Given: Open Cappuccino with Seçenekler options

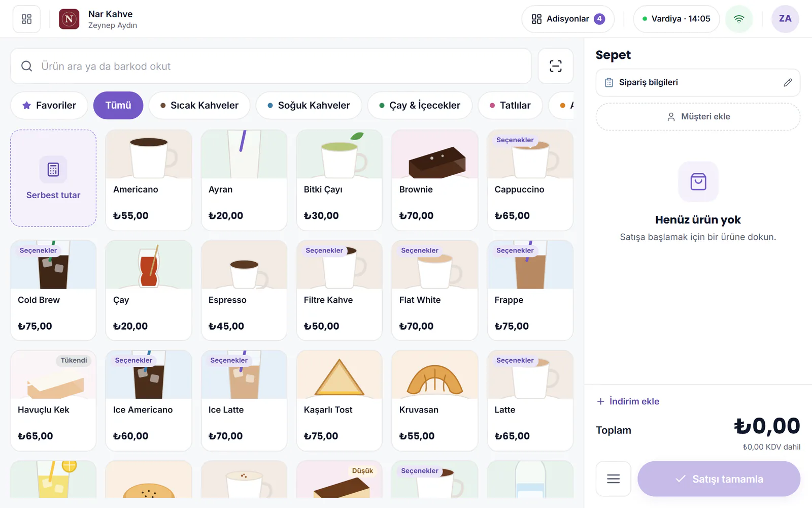Looking at the screenshot, I should click(x=530, y=180).
